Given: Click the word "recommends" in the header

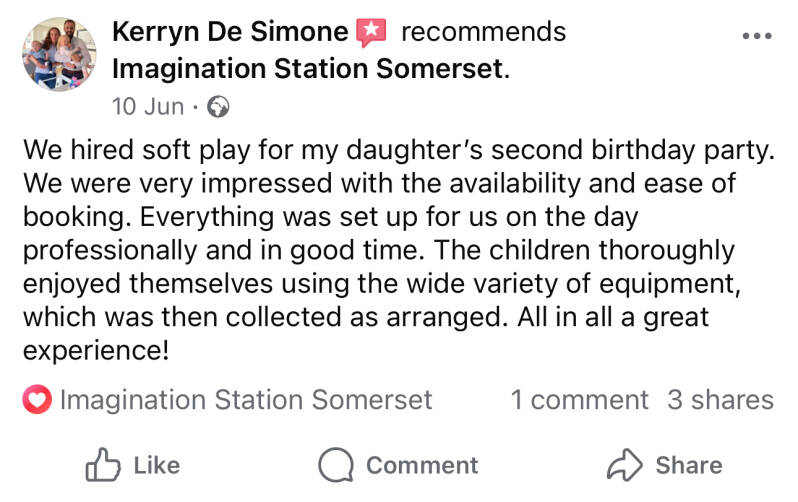Looking at the screenshot, I should [483, 32].
